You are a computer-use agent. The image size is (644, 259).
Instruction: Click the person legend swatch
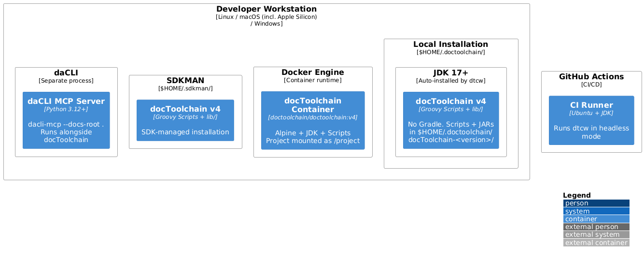(596, 203)
